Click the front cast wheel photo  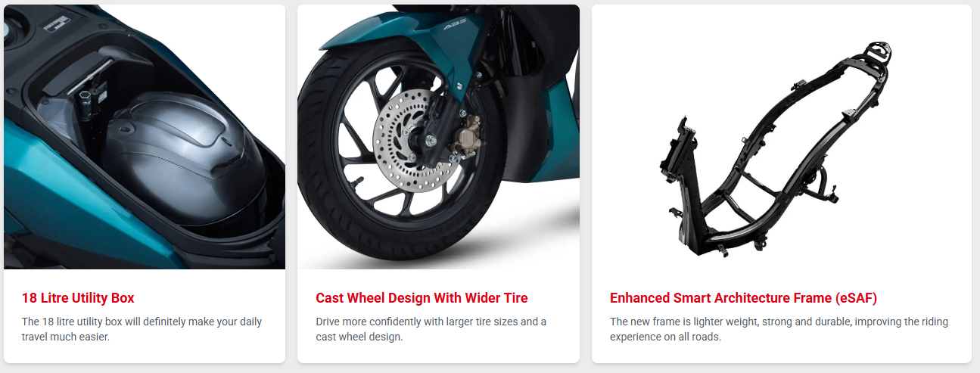[438, 137]
